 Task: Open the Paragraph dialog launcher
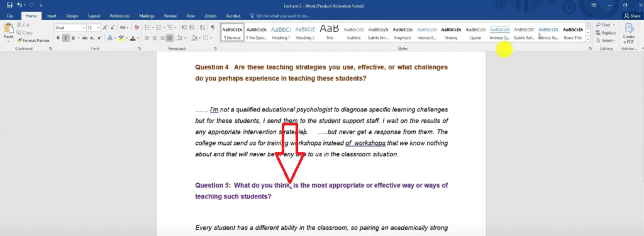[x=215, y=48]
